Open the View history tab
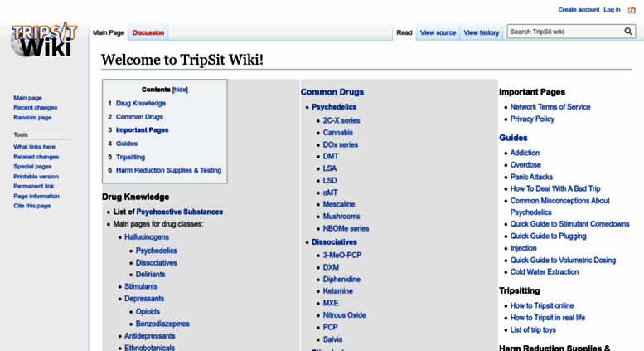Viewport: 644px width, 351px height. [x=482, y=32]
